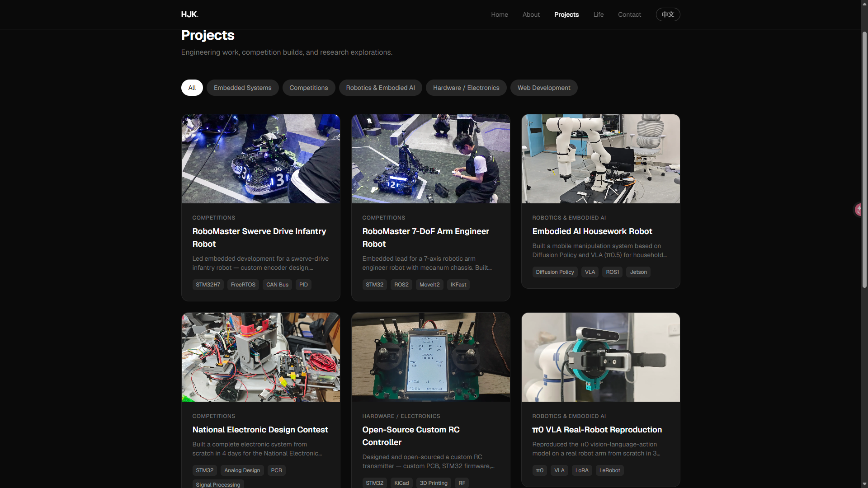Open National Electronic Design Contest title
The image size is (868, 488).
(x=260, y=430)
